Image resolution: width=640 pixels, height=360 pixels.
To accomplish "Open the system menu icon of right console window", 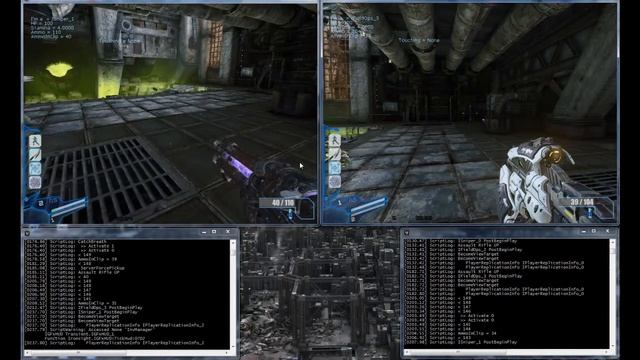I will coord(407,233).
